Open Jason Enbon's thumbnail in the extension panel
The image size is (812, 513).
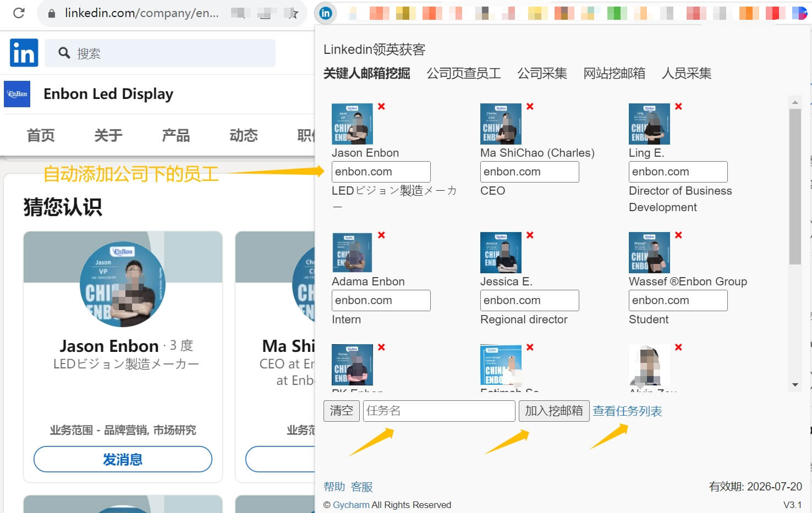pos(352,124)
